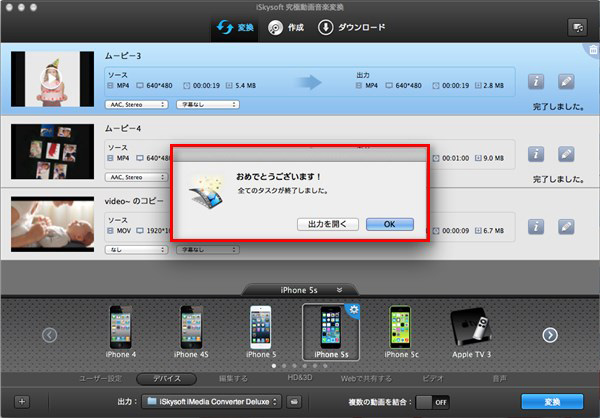Select the ムービー4 thumbnail
Screen dimensions: 600x418
click(x=52, y=152)
